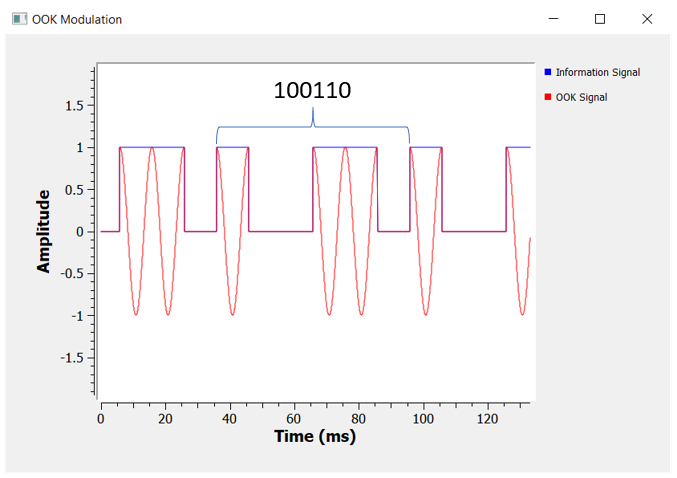Click the 120 tick label on time axis
The image size is (677, 478).
pyautogui.click(x=488, y=417)
